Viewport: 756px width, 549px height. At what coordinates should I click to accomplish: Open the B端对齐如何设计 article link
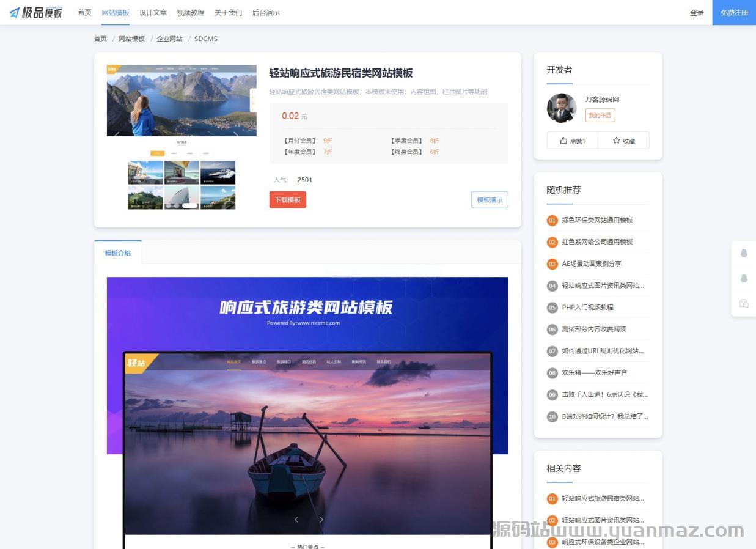pos(605,416)
